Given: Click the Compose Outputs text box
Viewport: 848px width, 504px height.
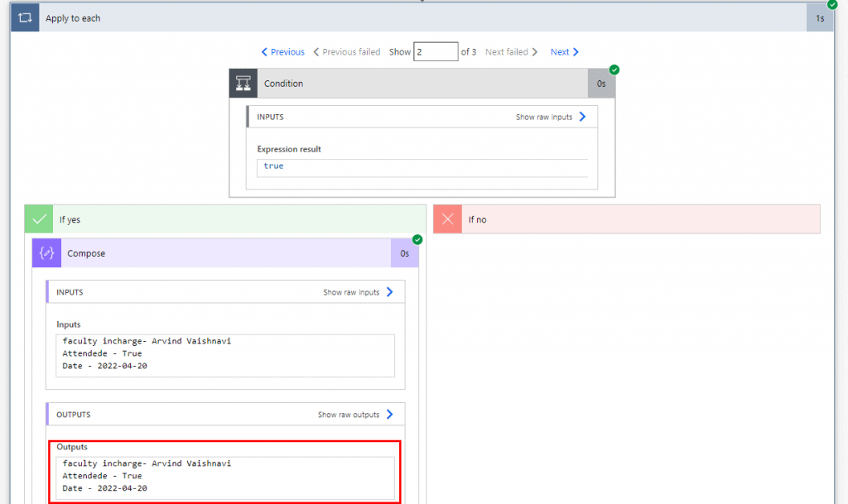Looking at the screenshot, I should coord(225,478).
